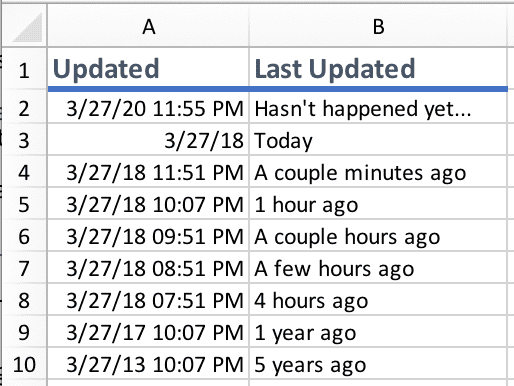514x386 pixels.
Task: Select column A header
Action: coord(148,26)
